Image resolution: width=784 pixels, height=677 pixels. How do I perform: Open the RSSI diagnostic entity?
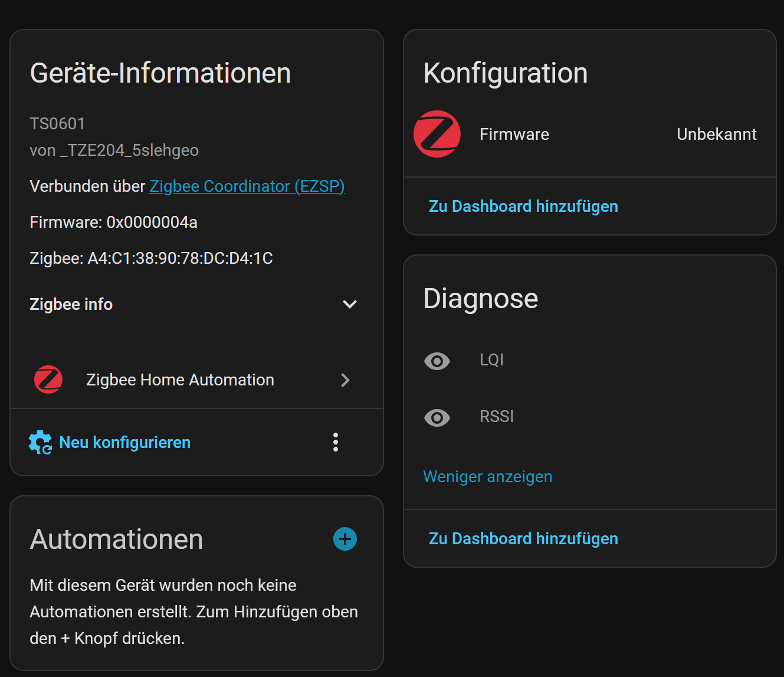pos(497,417)
